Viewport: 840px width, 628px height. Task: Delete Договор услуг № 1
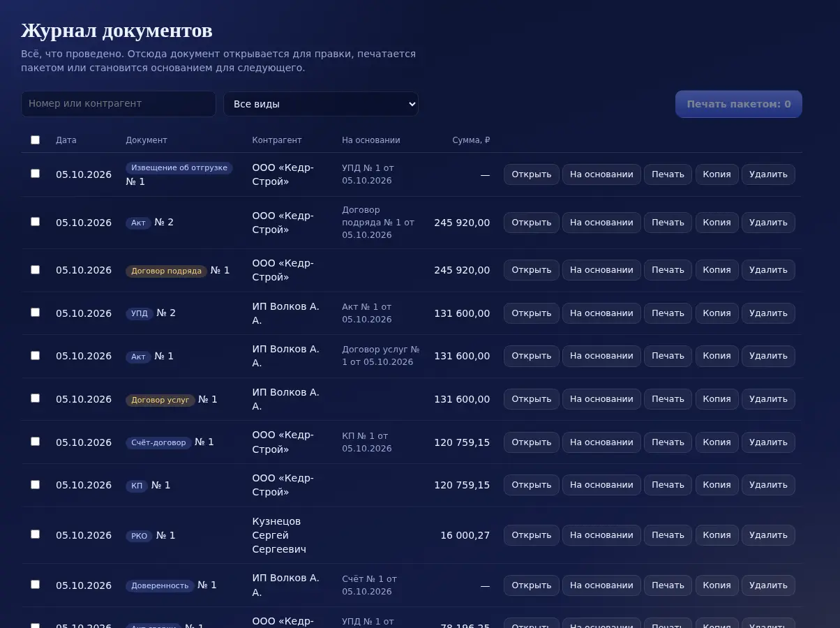tap(768, 399)
